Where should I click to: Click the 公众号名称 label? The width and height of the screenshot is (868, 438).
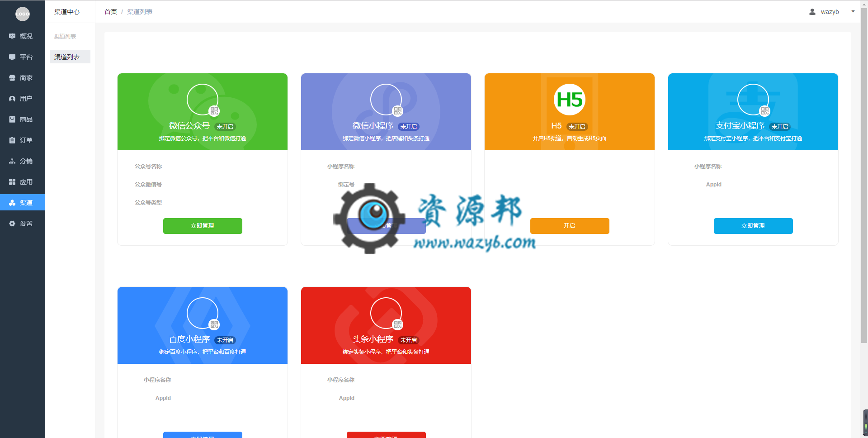pyautogui.click(x=148, y=167)
